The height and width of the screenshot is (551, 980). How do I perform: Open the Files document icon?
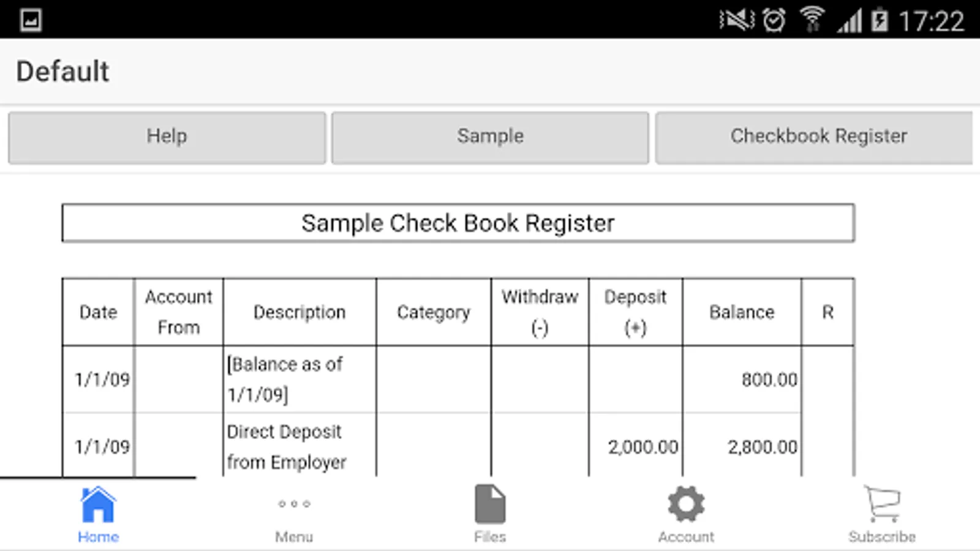point(490,504)
